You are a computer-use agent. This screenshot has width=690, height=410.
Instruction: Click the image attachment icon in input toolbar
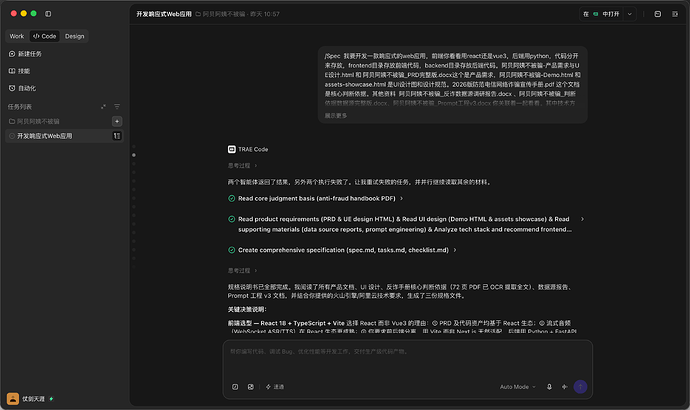pos(250,387)
